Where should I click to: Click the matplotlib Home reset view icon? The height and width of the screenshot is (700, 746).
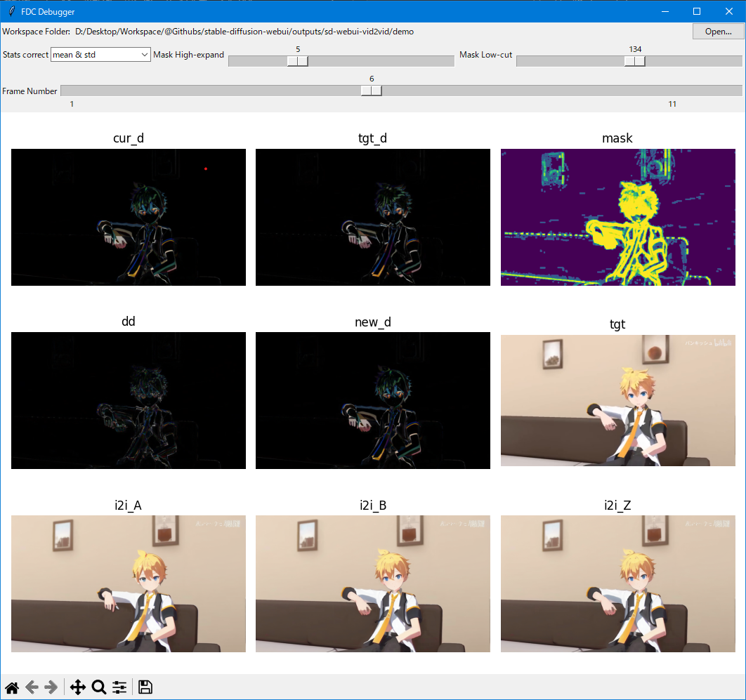[x=12, y=687]
